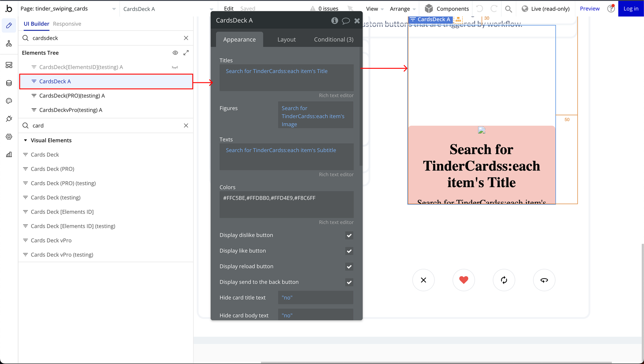Click the search magnifier in top toolbar
The image size is (644, 364).
(508, 9)
